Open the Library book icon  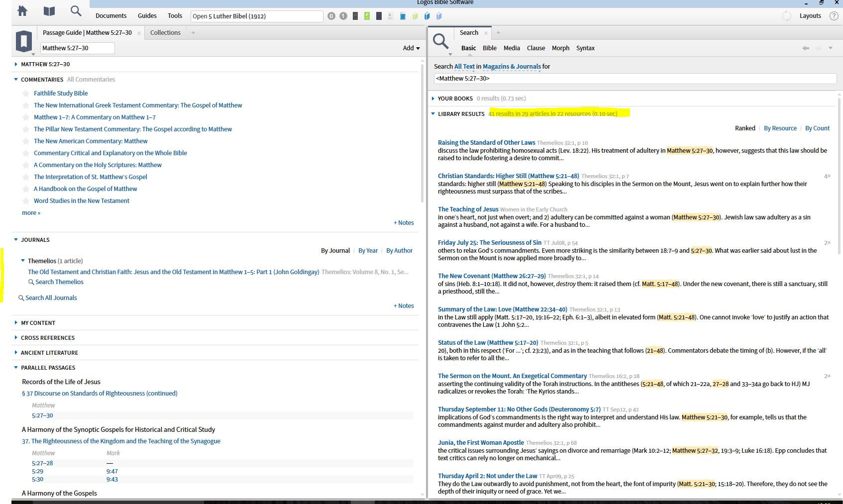coord(49,11)
